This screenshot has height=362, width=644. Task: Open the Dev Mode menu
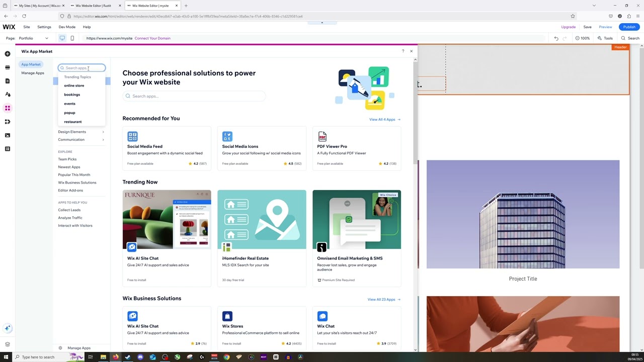[x=67, y=27]
